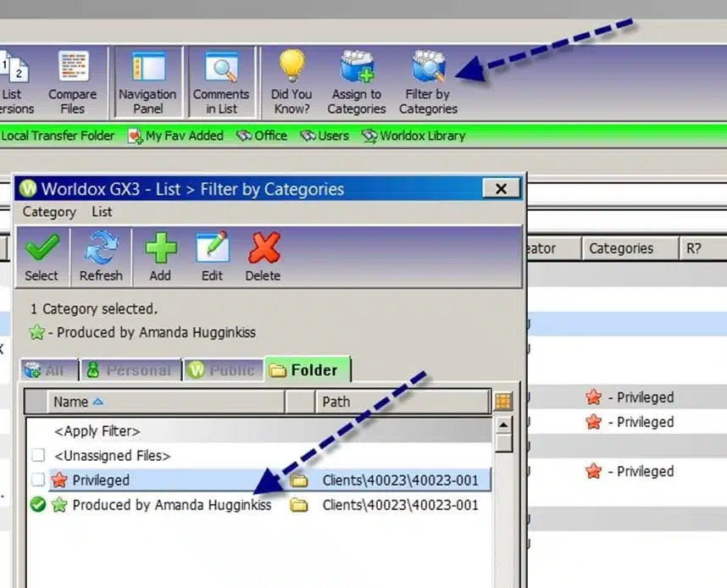Refresh the category list
The image size is (727, 588).
coord(101,257)
